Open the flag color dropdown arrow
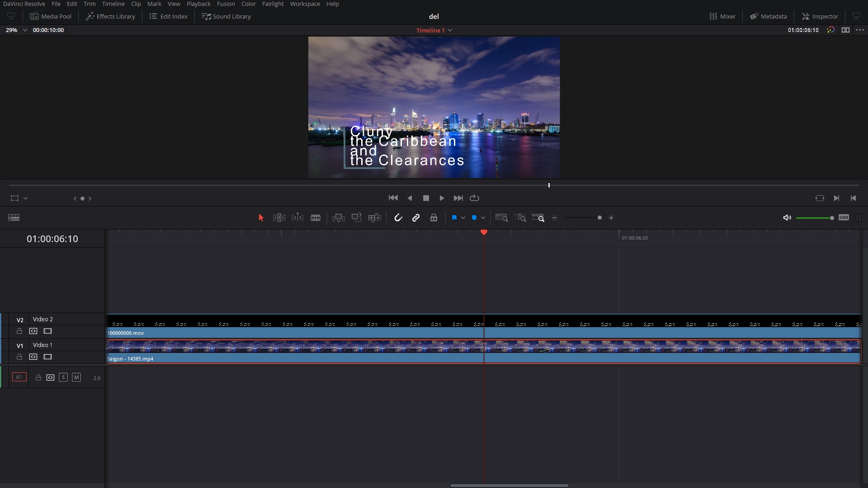Image resolution: width=868 pixels, height=488 pixels. 463,218
